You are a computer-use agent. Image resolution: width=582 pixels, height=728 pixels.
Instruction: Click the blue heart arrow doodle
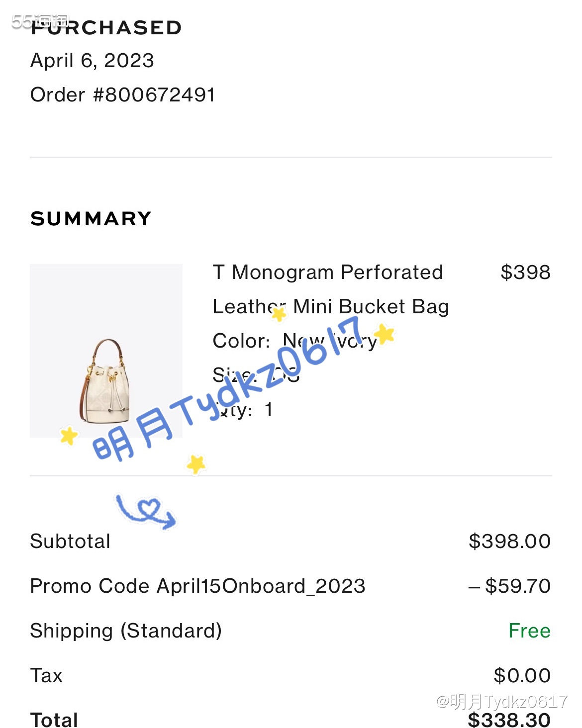146,511
